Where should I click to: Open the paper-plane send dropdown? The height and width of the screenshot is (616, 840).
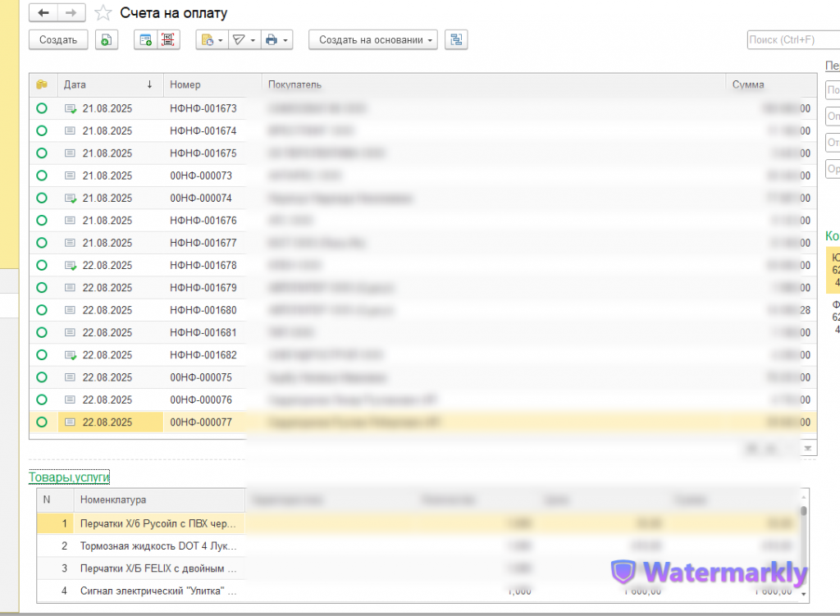click(x=244, y=40)
